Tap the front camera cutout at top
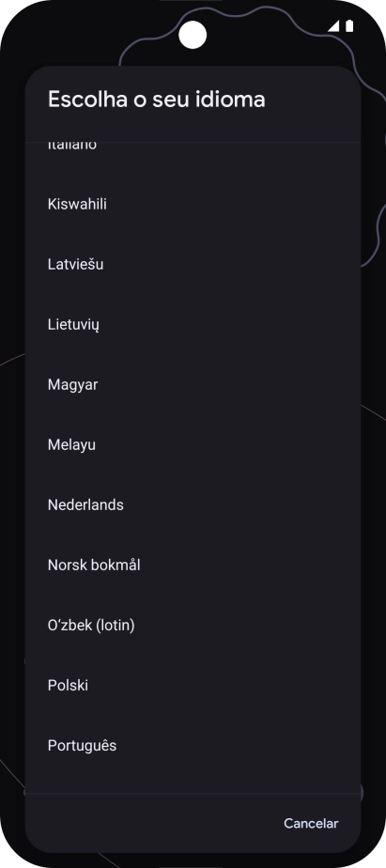Image resolution: width=386 pixels, height=868 pixels. [x=193, y=35]
